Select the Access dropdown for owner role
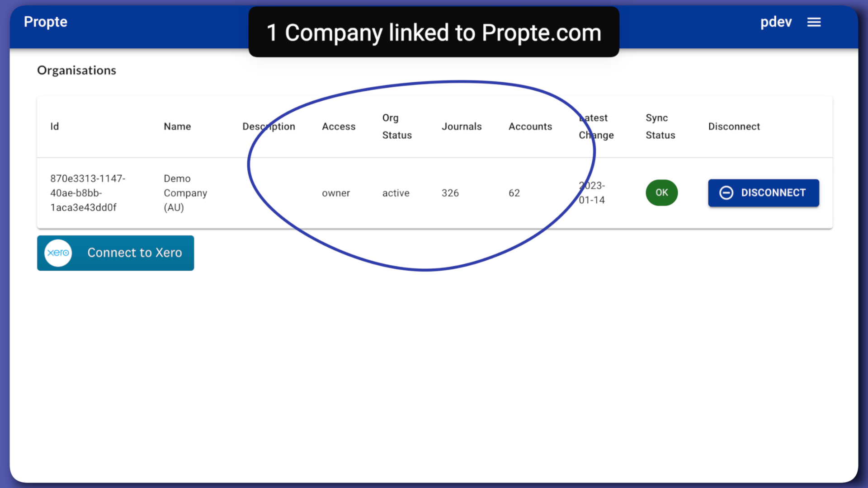The image size is (868, 488). (x=335, y=192)
